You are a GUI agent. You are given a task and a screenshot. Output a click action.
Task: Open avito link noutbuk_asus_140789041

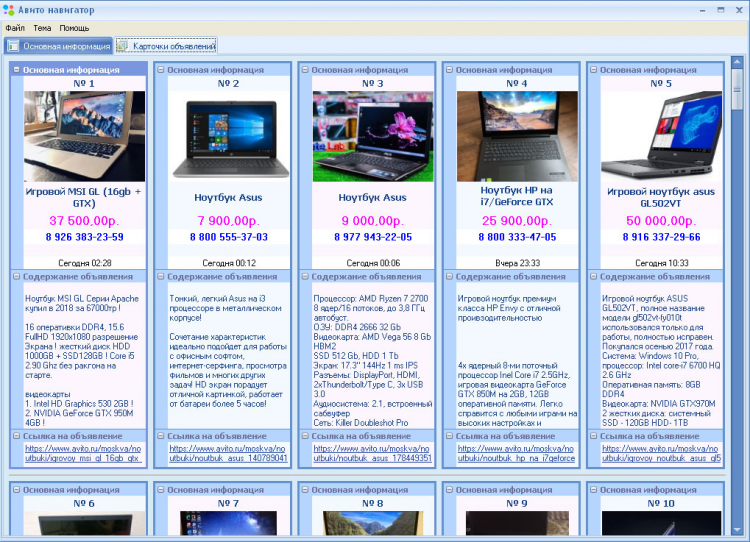click(x=228, y=453)
